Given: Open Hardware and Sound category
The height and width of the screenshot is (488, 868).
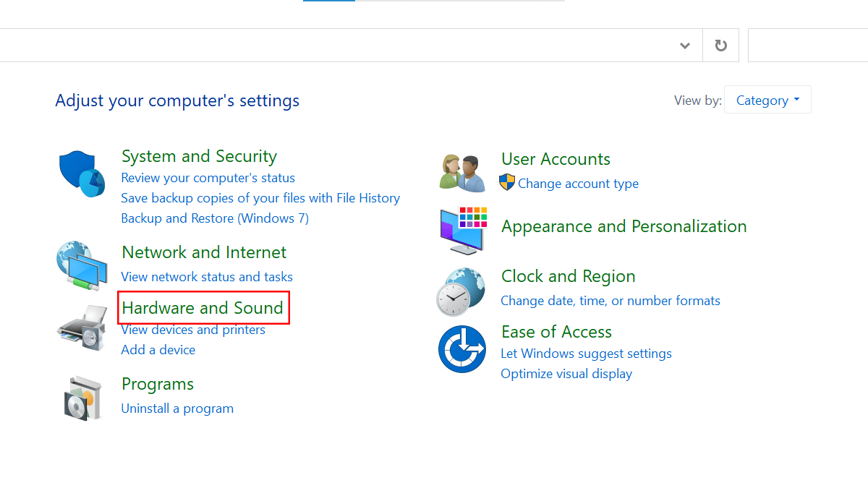Looking at the screenshot, I should (x=203, y=308).
